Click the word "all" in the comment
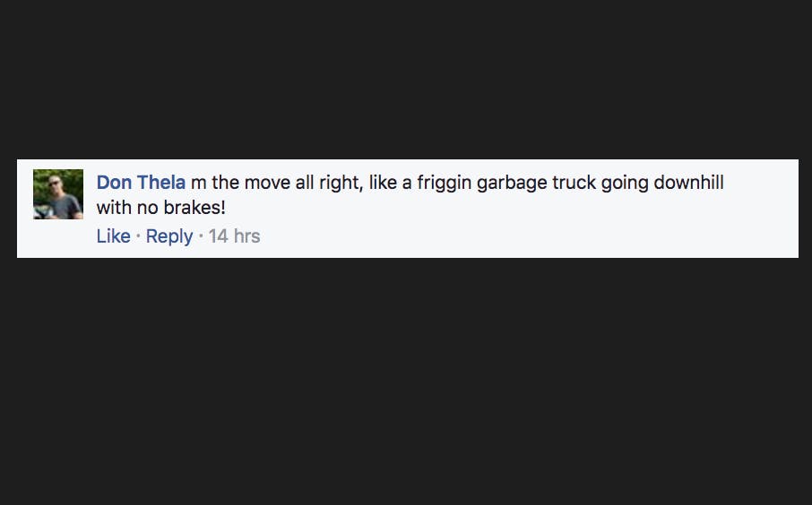Image resolution: width=812 pixels, height=505 pixels. [x=304, y=183]
